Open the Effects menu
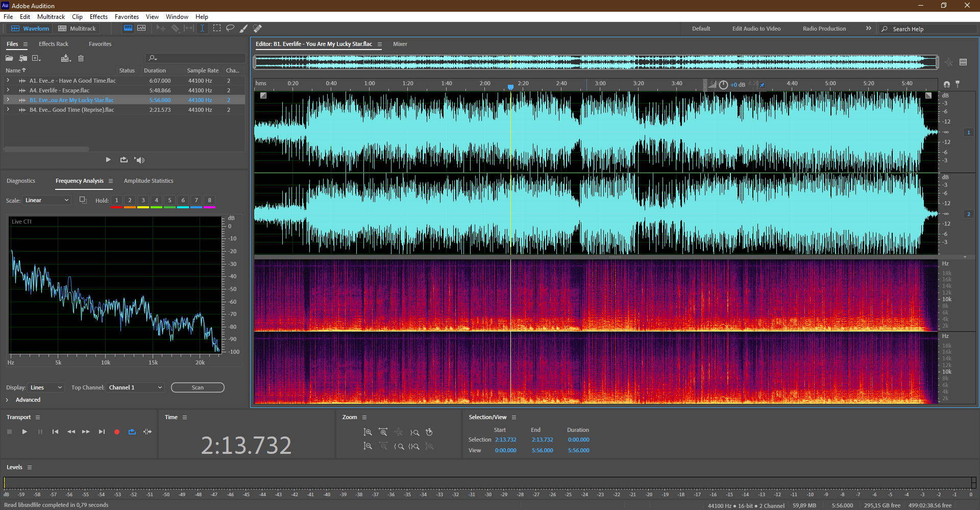The image size is (980, 510). click(x=99, y=17)
